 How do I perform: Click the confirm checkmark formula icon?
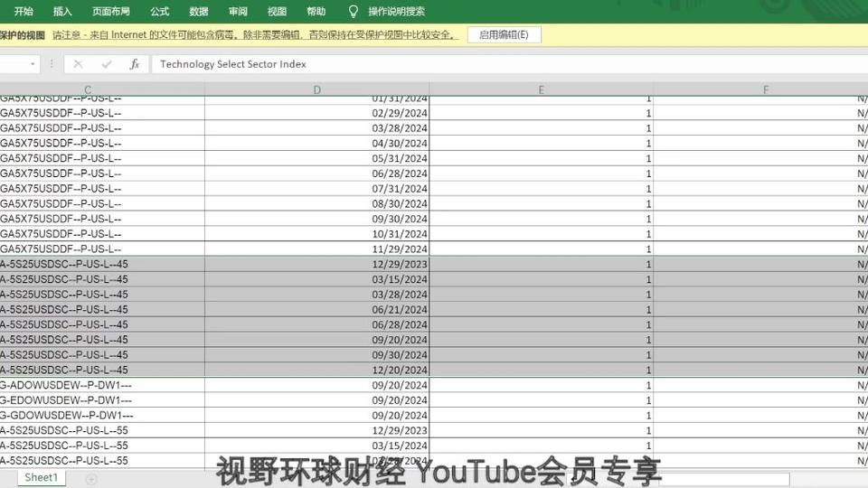point(107,64)
